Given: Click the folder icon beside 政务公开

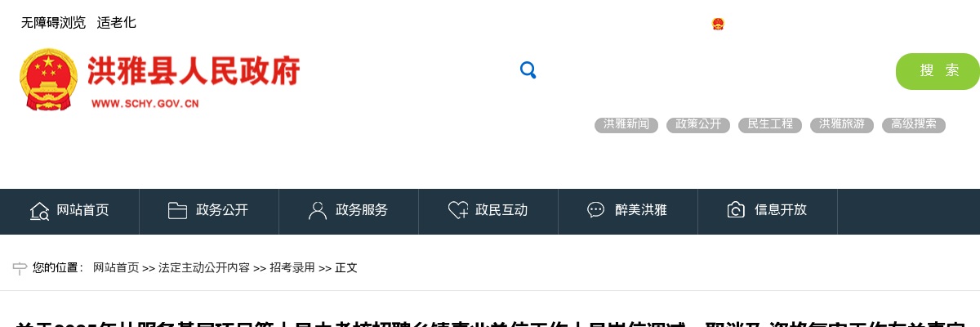Looking at the screenshot, I should (177, 210).
